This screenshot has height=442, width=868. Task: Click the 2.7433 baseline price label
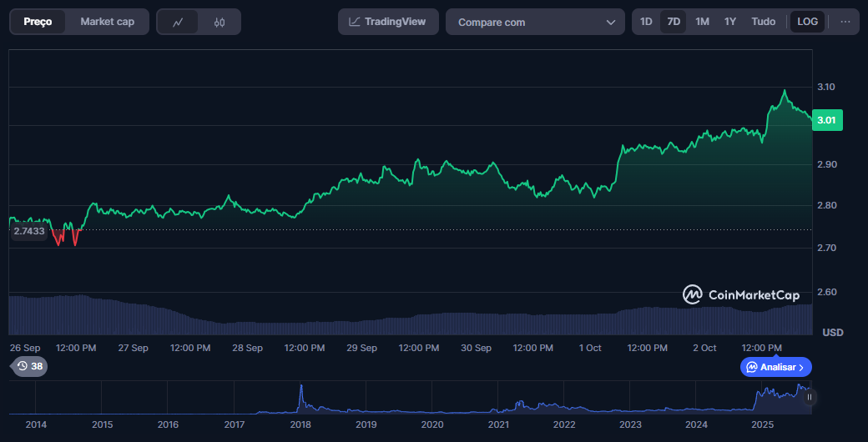point(28,230)
